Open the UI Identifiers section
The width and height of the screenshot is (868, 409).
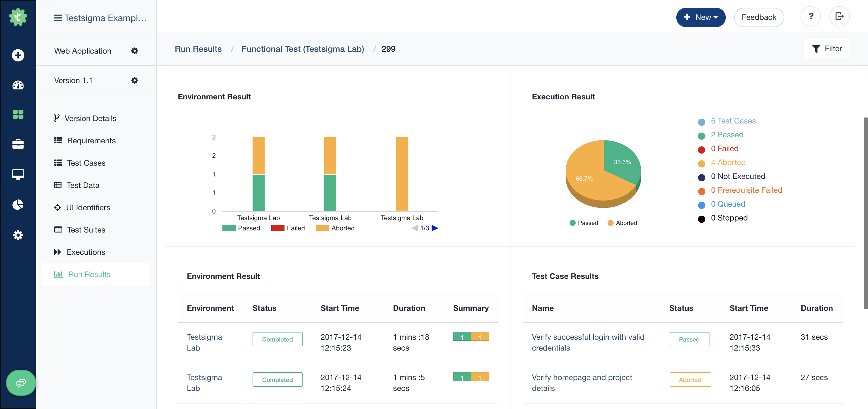88,208
